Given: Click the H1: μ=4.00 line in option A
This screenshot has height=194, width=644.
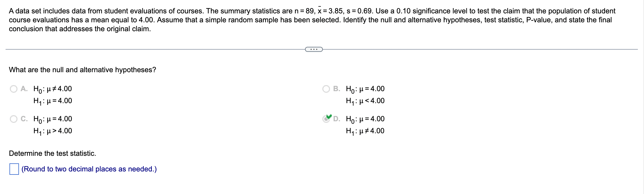Looking at the screenshot, I should [53, 101].
